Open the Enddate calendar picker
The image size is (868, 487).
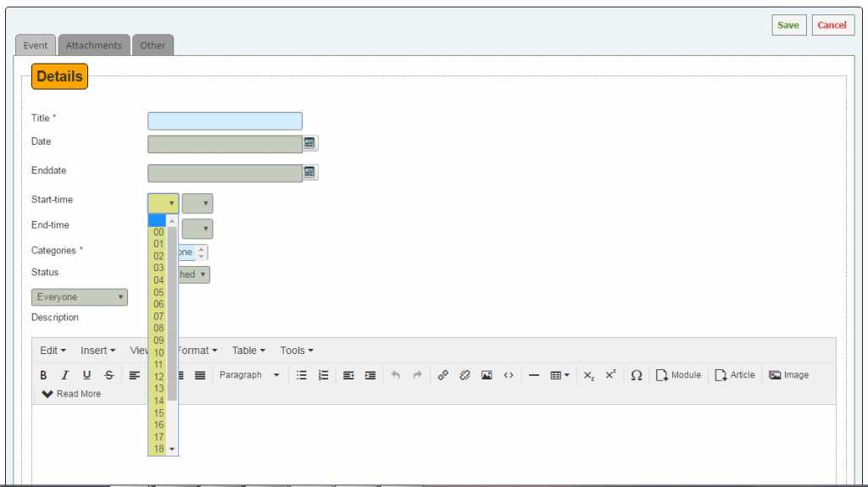click(309, 172)
